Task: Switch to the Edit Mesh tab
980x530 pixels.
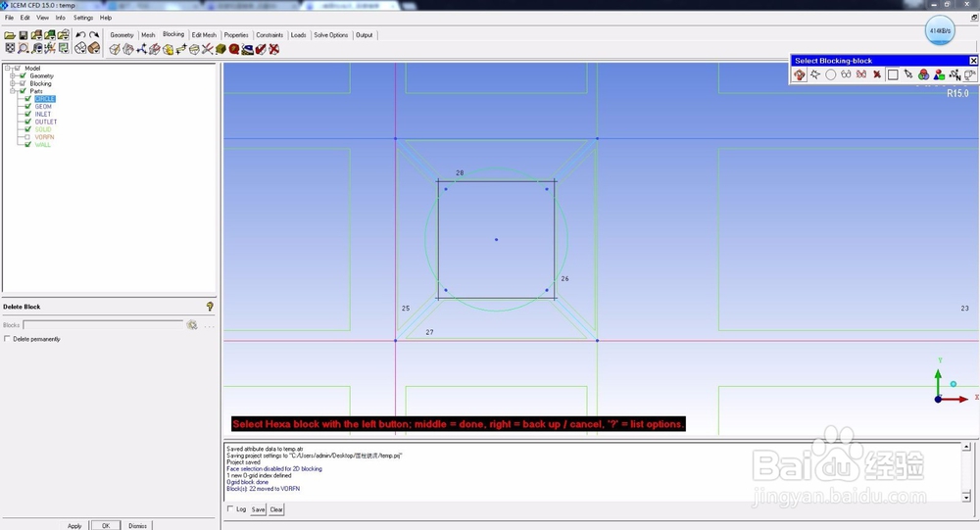Action: [x=204, y=35]
